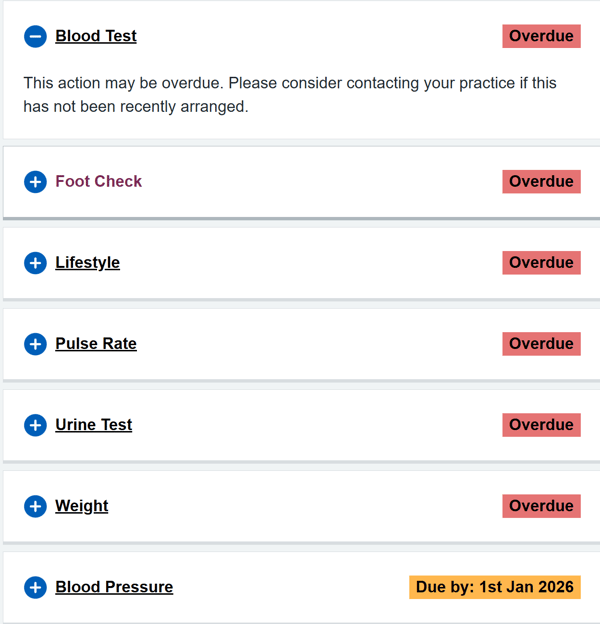Image resolution: width=600 pixels, height=624 pixels.
Task: Open the Pulse Rate heading link
Action: [96, 343]
